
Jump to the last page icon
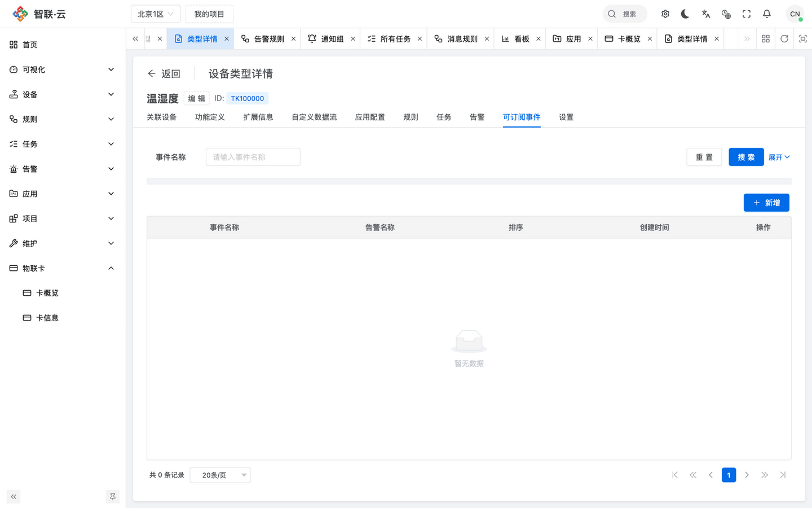coord(783,475)
